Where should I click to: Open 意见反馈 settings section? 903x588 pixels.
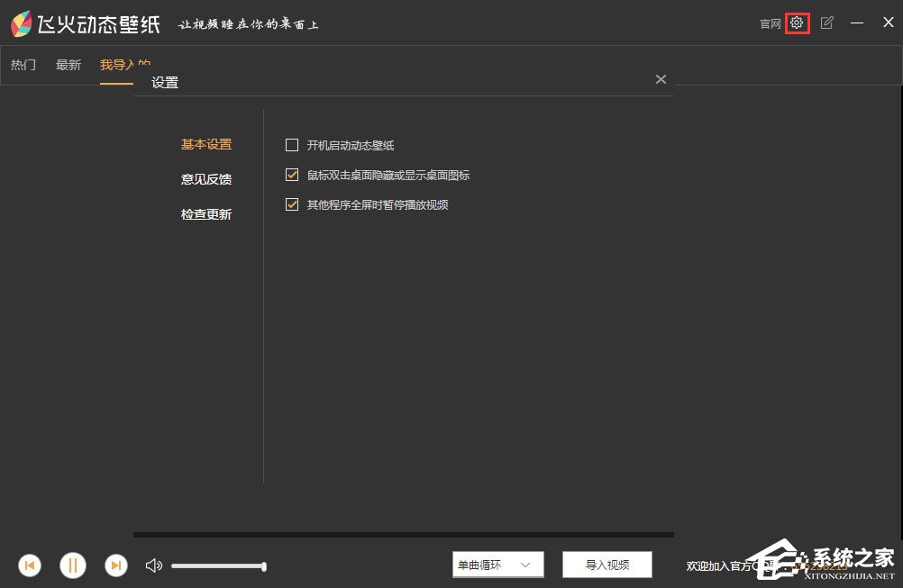coord(206,179)
